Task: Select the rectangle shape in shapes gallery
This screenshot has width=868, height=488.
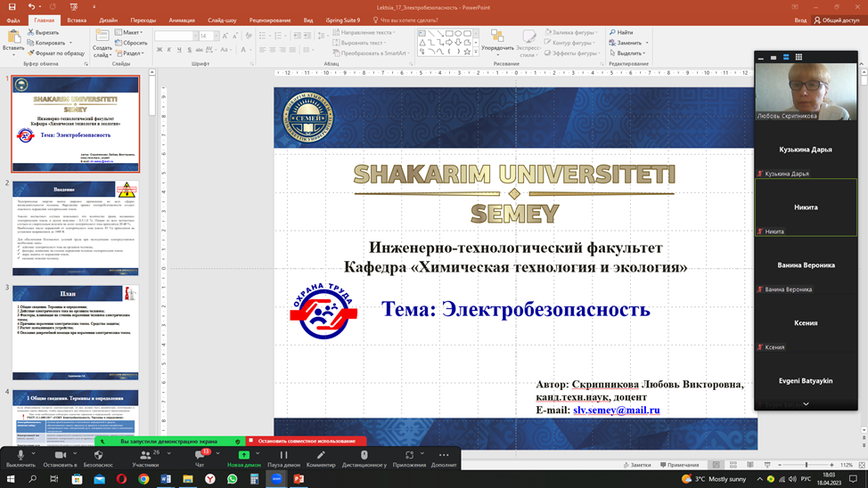Action: click(448, 34)
